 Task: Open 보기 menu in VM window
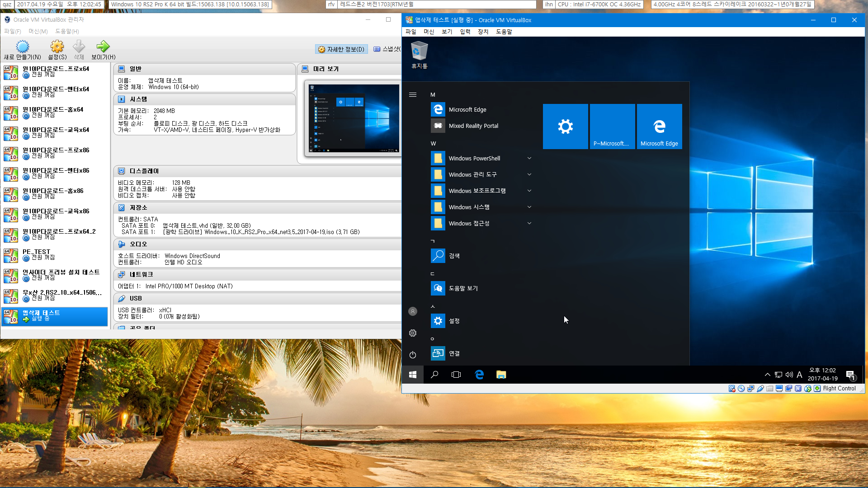click(447, 32)
